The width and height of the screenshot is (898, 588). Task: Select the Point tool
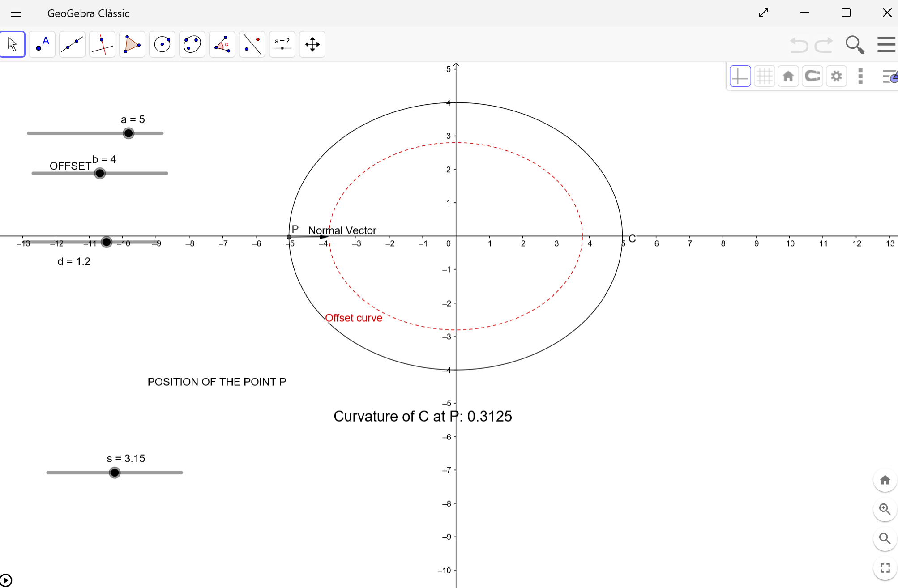coord(43,44)
